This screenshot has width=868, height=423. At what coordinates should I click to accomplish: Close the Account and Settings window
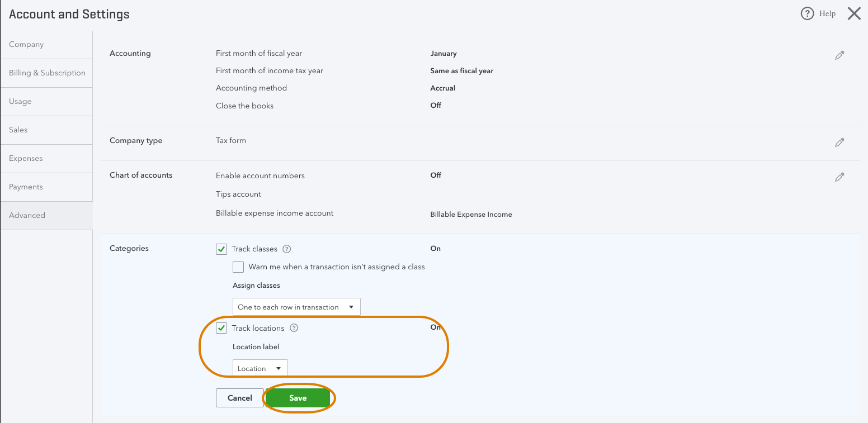click(x=854, y=14)
